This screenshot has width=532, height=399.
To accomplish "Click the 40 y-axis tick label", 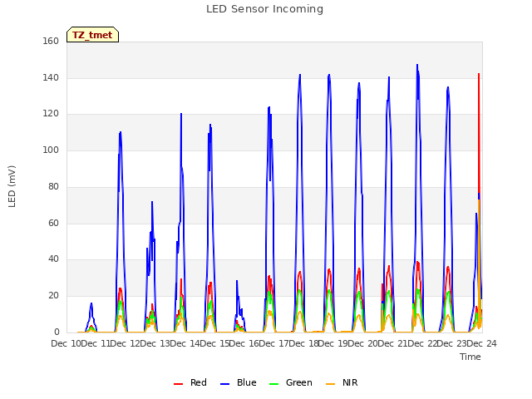I will [x=53, y=259].
